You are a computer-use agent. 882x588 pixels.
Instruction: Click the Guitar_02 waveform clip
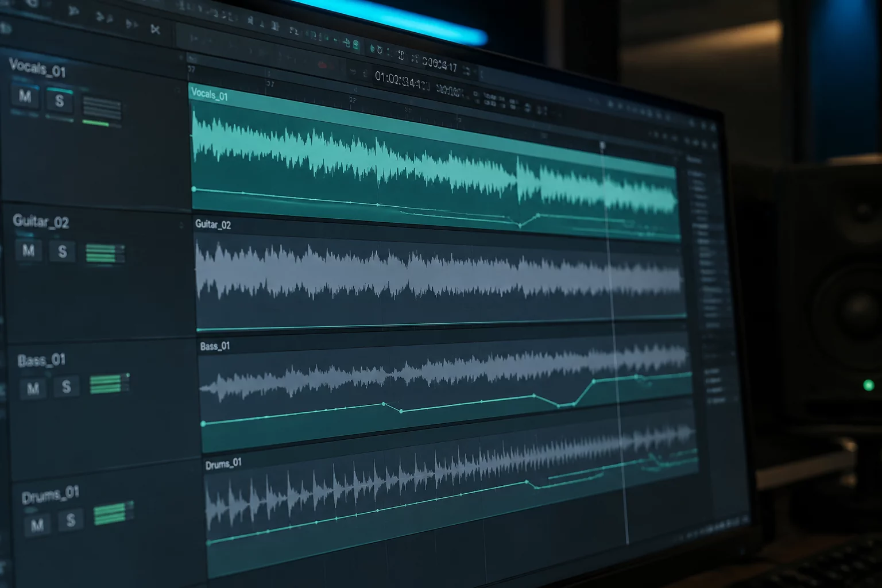440,273
